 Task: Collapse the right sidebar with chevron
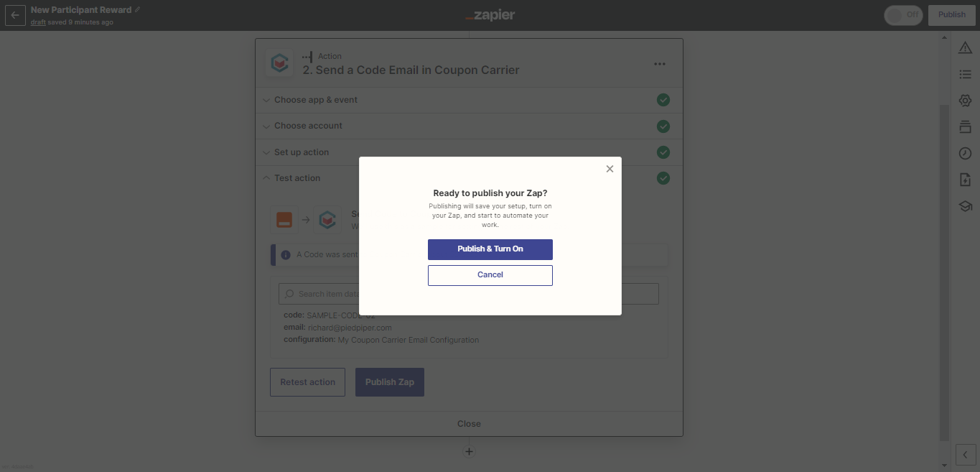coord(965,455)
